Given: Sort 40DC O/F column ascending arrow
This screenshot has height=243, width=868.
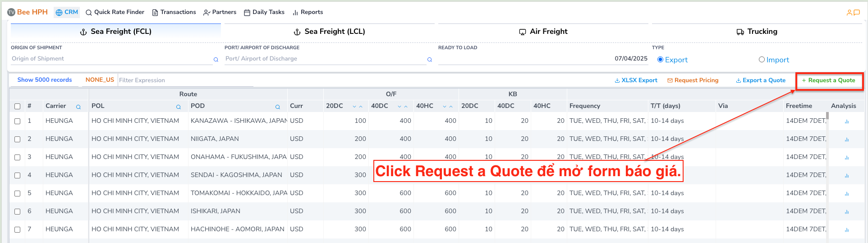Looking at the screenshot, I should [x=406, y=107].
